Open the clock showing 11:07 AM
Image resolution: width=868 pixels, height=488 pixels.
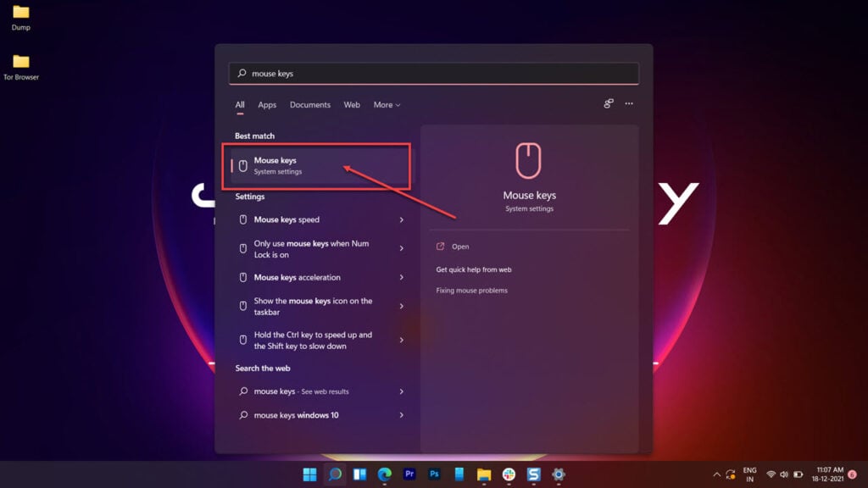[829, 474]
